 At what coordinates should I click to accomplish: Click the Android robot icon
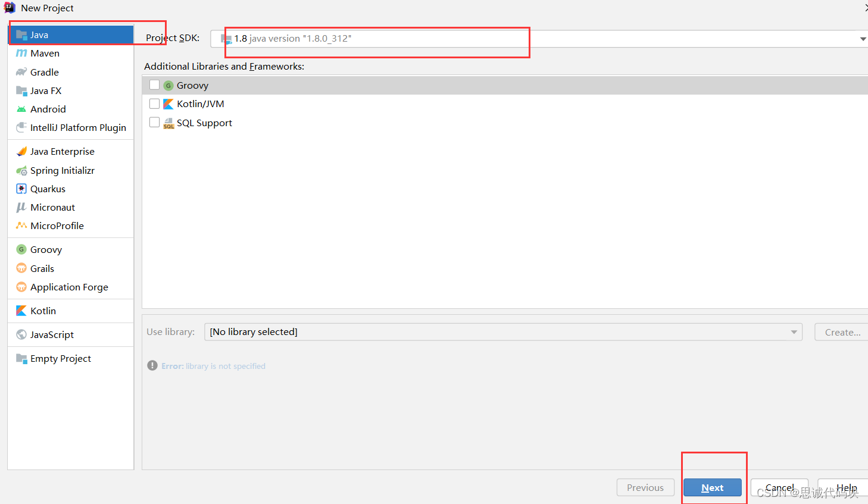(21, 109)
